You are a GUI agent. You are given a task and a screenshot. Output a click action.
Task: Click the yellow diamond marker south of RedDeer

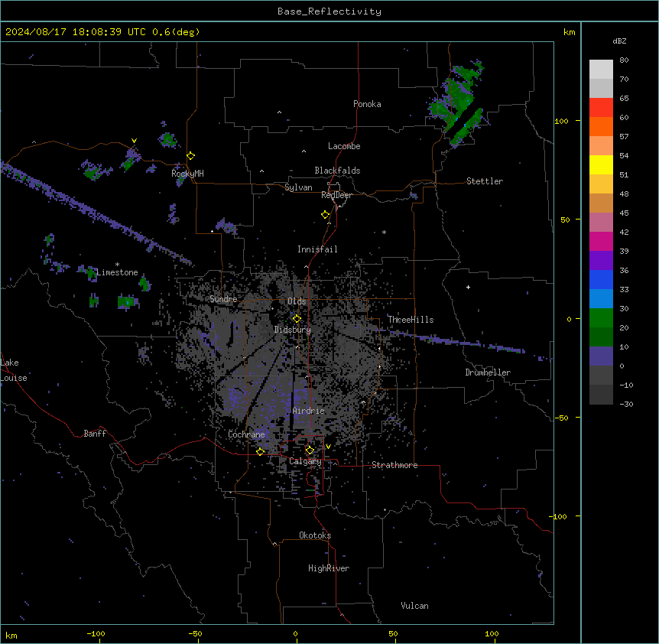click(x=326, y=215)
